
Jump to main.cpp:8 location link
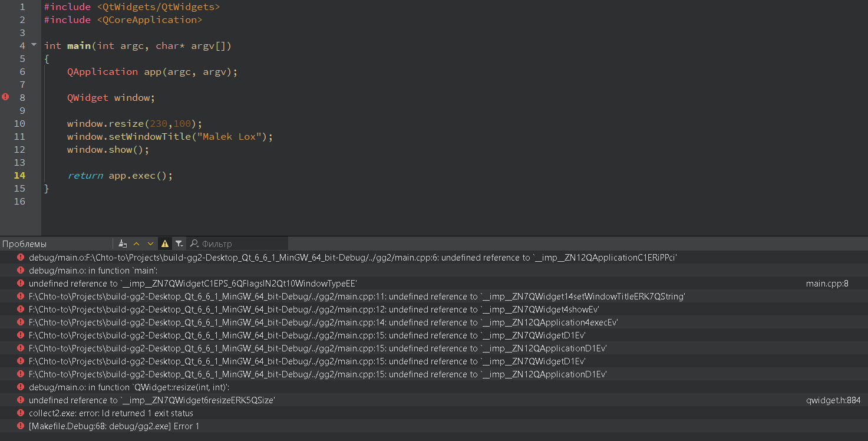[827, 284]
